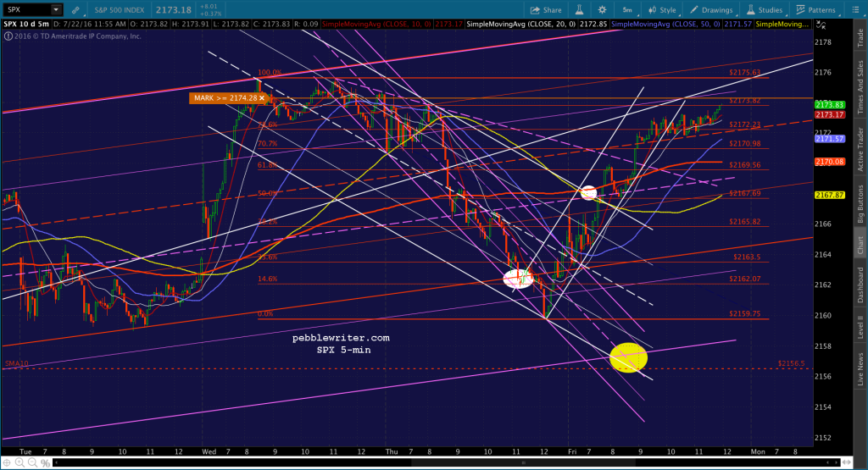Open the Style dropdown

tap(664, 10)
